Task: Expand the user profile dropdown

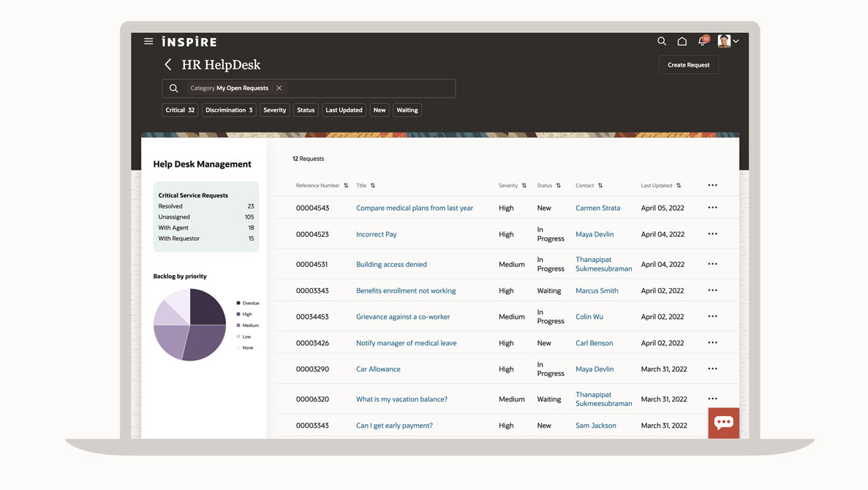Action: pyautogui.click(x=728, y=42)
